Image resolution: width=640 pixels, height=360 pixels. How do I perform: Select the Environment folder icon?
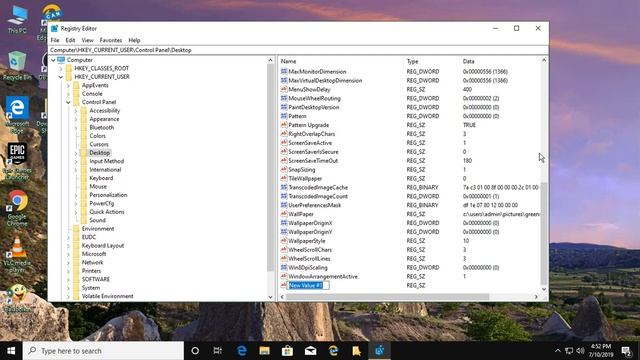point(76,229)
